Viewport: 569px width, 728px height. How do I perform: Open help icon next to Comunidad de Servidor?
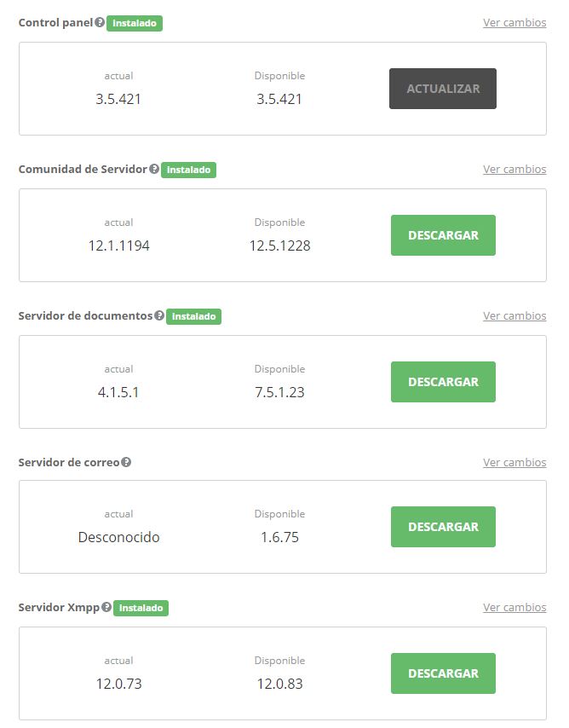click(x=154, y=169)
